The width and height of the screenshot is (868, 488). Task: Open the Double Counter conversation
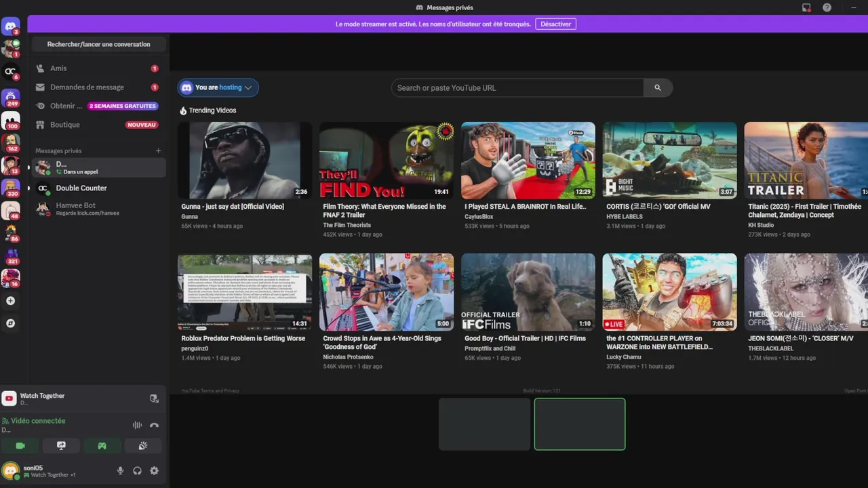pos(98,188)
